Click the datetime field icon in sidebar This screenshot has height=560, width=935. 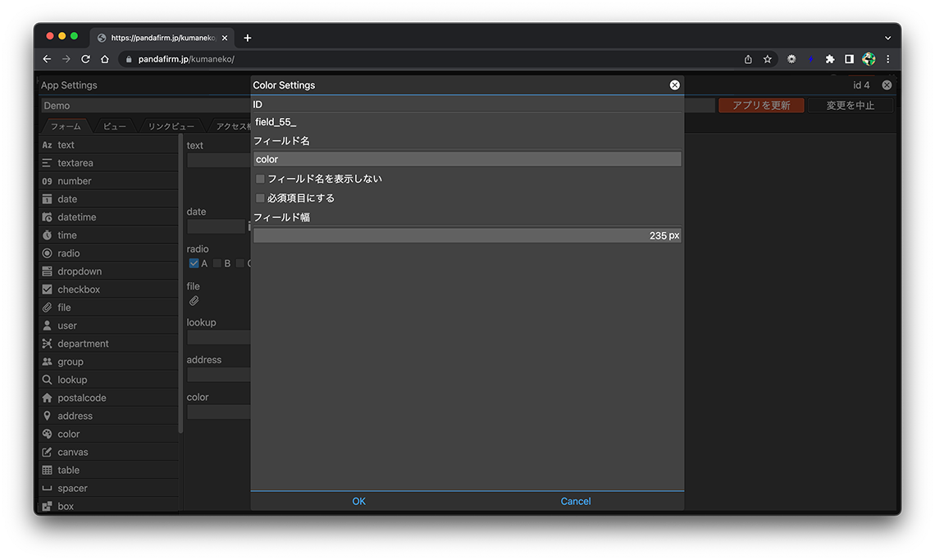click(x=48, y=217)
